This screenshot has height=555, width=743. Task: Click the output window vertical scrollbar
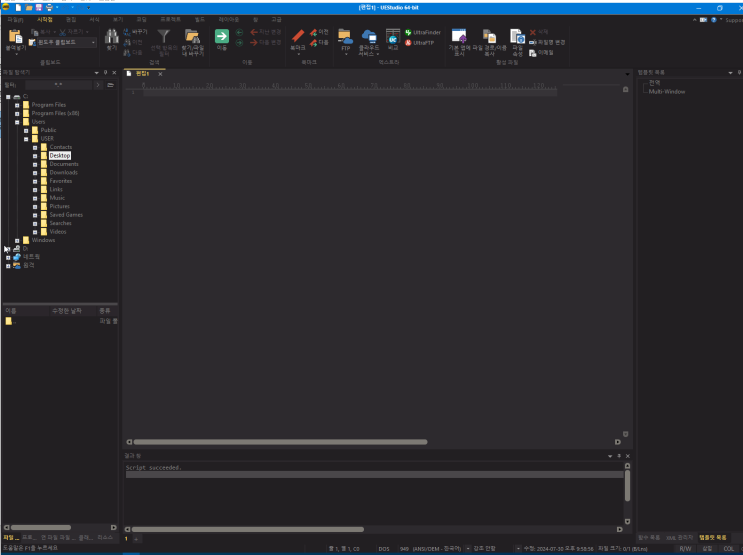pyautogui.click(x=627, y=485)
